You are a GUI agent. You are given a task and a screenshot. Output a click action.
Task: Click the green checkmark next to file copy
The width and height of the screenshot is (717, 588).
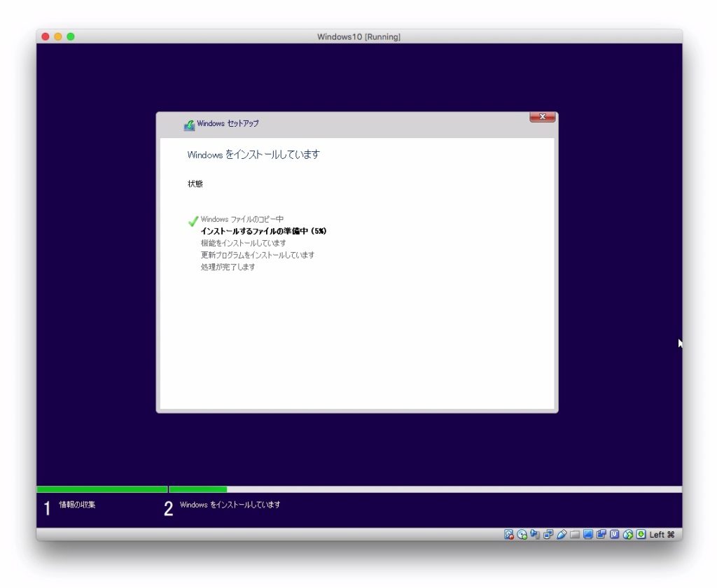click(x=193, y=221)
